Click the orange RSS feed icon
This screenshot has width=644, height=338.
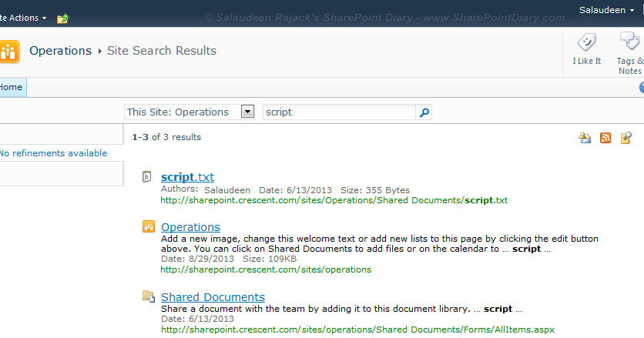[x=605, y=138]
